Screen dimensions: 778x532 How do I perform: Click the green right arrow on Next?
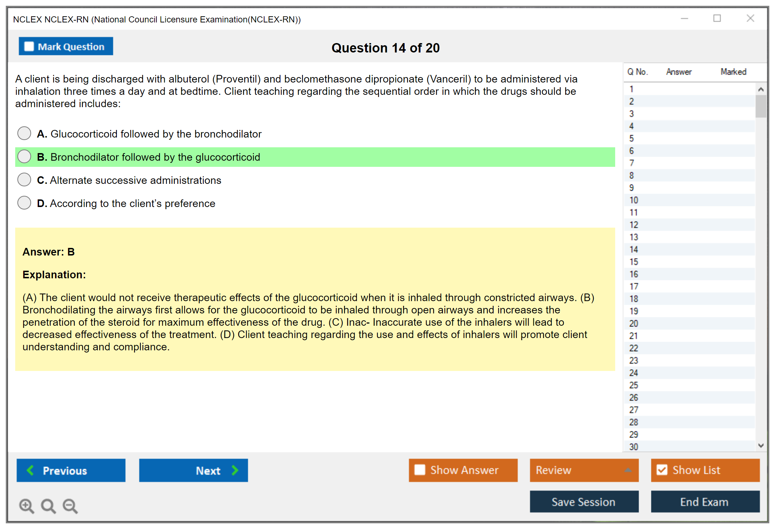pyautogui.click(x=235, y=470)
